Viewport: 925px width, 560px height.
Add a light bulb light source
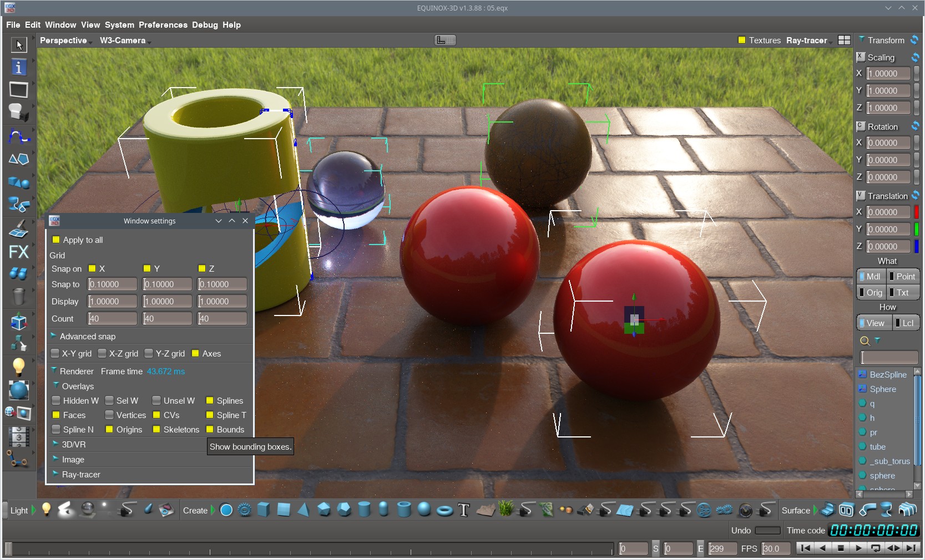47,510
